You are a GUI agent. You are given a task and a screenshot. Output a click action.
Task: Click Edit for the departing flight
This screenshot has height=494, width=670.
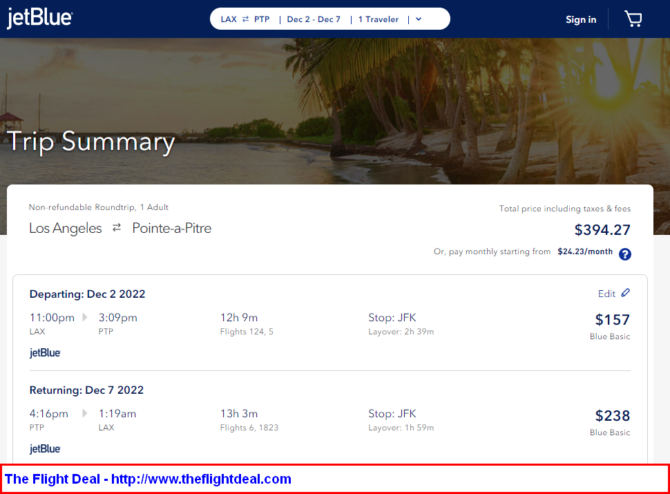[x=606, y=294]
